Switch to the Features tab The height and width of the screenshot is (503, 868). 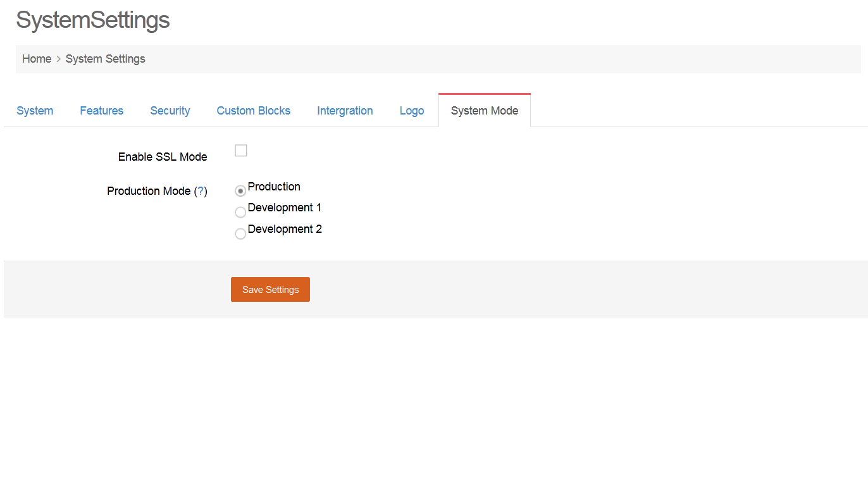coord(101,111)
